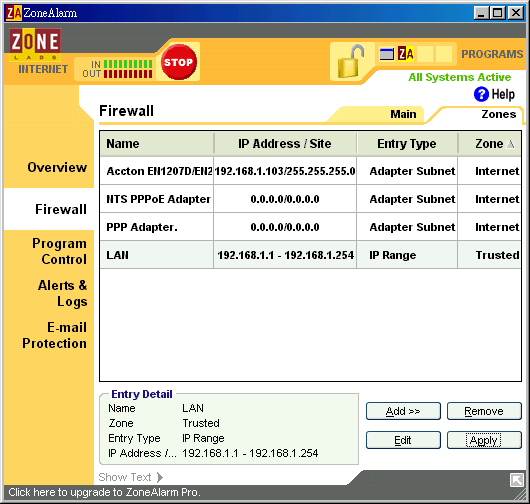Click the red STOP button
530x504 pixels.
point(178,62)
